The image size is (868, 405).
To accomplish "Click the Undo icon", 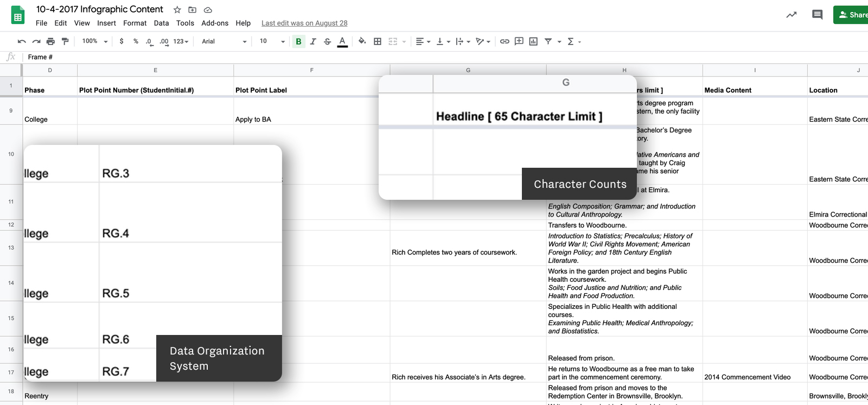I will (22, 41).
